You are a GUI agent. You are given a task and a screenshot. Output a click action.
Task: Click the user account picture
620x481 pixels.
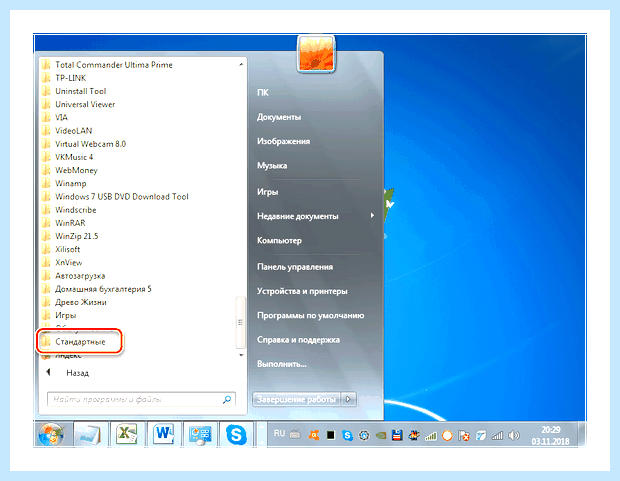(x=316, y=54)
